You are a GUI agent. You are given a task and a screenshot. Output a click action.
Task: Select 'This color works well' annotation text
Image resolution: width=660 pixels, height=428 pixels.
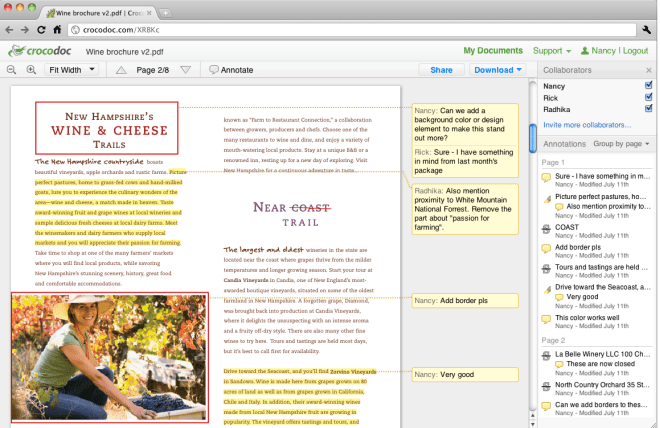587,318
